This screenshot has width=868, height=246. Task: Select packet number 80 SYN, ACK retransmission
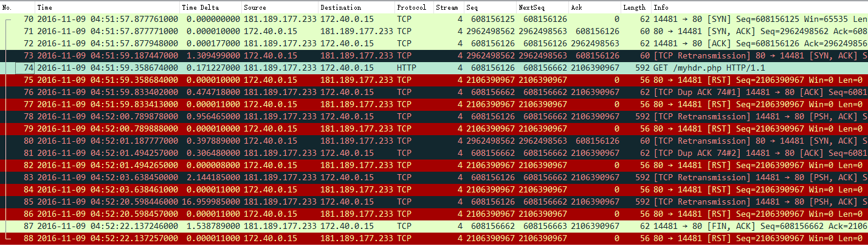[x=434, y=141]
